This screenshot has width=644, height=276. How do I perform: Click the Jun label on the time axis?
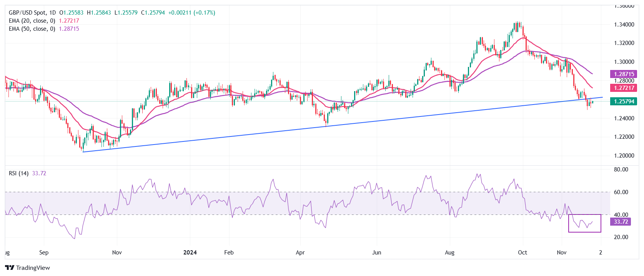click(x=377, y=253)
